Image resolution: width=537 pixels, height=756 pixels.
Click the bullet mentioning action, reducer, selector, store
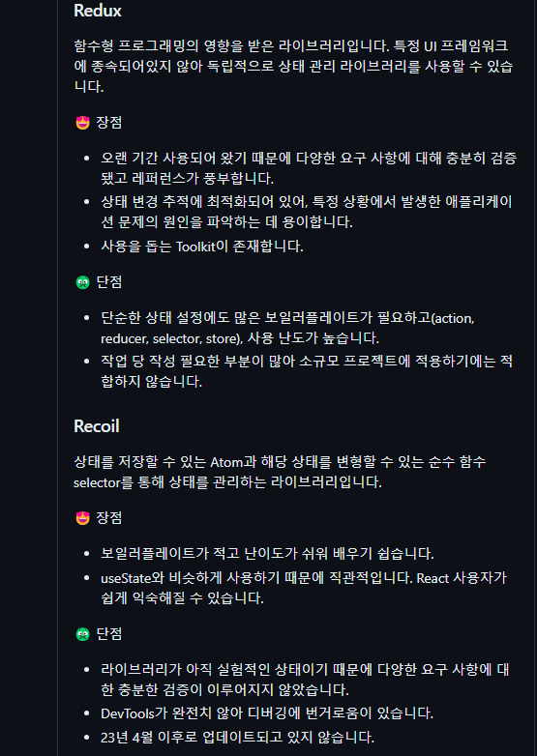(288, 328)
